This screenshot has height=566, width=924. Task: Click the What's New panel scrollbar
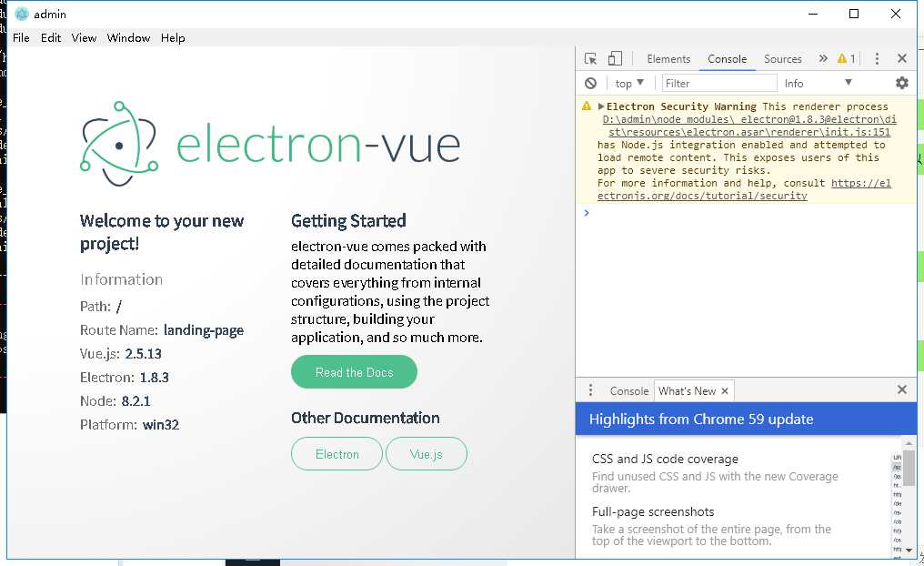click(909, 469)
